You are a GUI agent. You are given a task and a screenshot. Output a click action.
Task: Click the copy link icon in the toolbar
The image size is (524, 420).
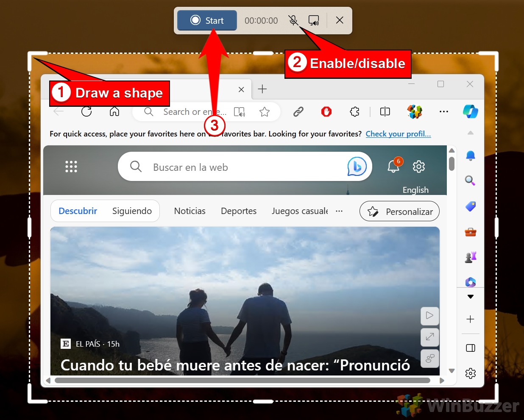pos(298,111)
